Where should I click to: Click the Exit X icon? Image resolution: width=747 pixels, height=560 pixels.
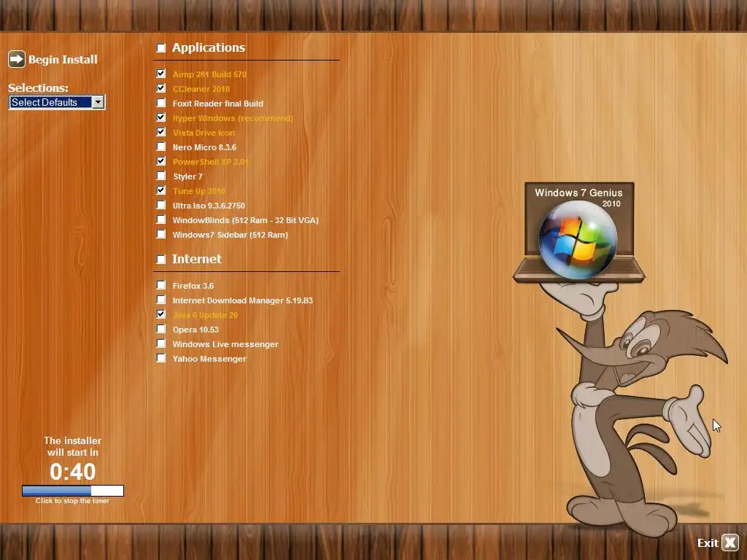pyautogui.click(x=729, y=542)
